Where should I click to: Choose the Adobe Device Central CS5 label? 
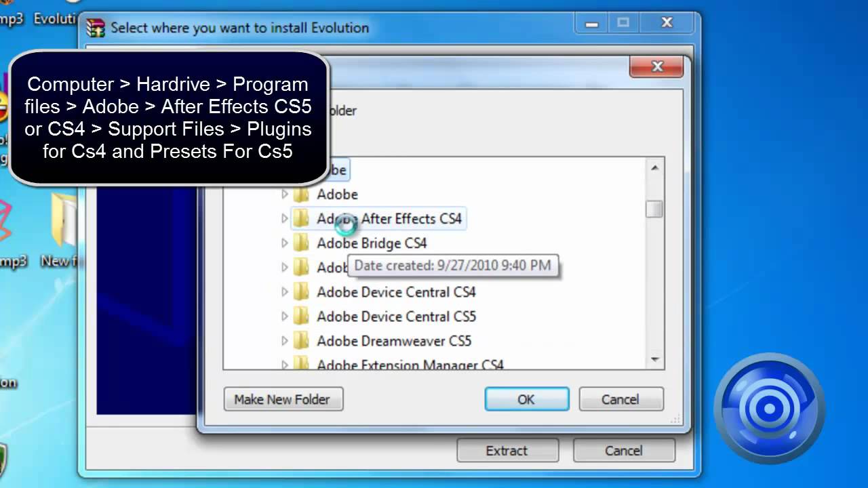396,317
